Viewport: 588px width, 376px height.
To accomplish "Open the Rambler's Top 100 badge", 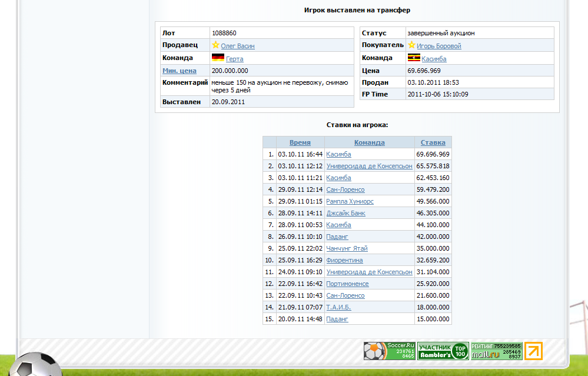I will click(x=443, y=351).
